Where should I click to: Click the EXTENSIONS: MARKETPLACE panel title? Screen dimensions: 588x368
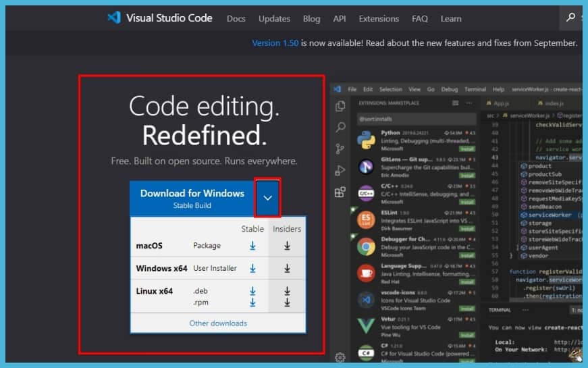point(389,103)
